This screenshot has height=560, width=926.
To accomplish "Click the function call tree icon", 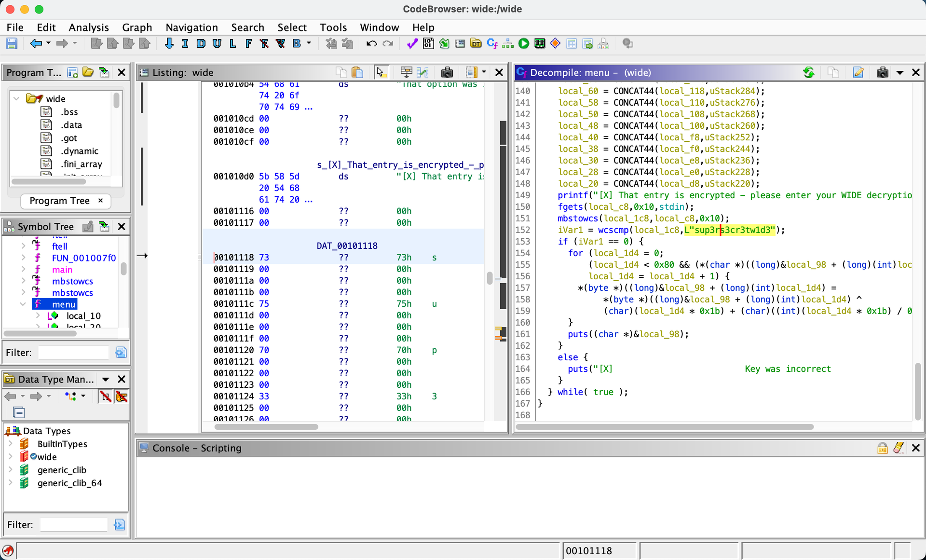I will pyautogui.click(x=508, y=44).
